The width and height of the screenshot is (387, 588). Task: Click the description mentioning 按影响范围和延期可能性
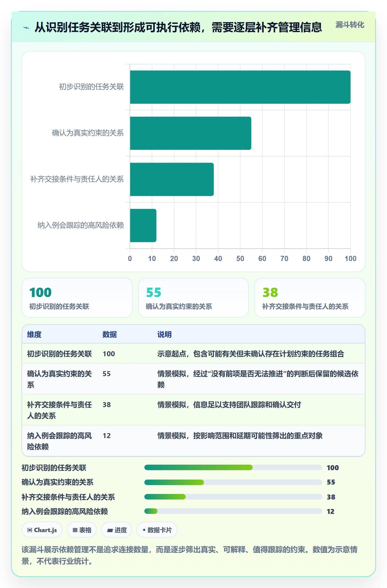pyautogui.click(x=240, y=436)
